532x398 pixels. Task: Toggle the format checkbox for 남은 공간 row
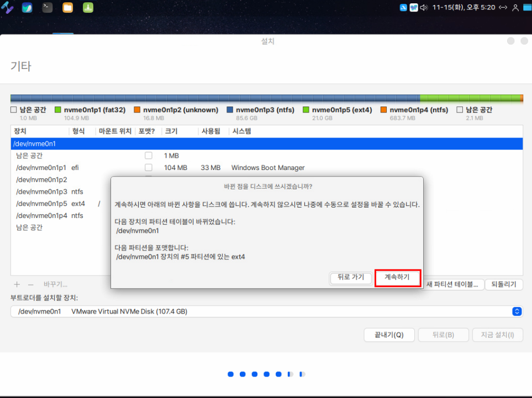click(148, 156)
